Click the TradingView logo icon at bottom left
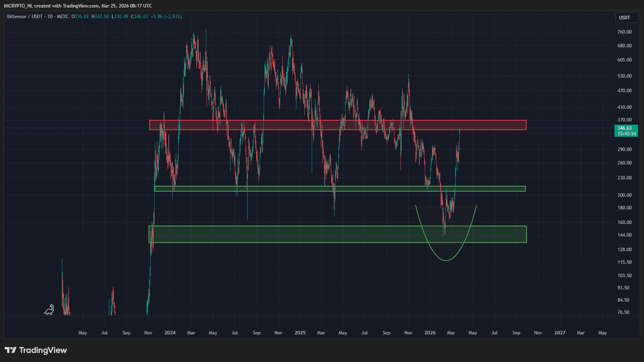The height and width of the screenshot is (362, 644). (x=11, y=350)
